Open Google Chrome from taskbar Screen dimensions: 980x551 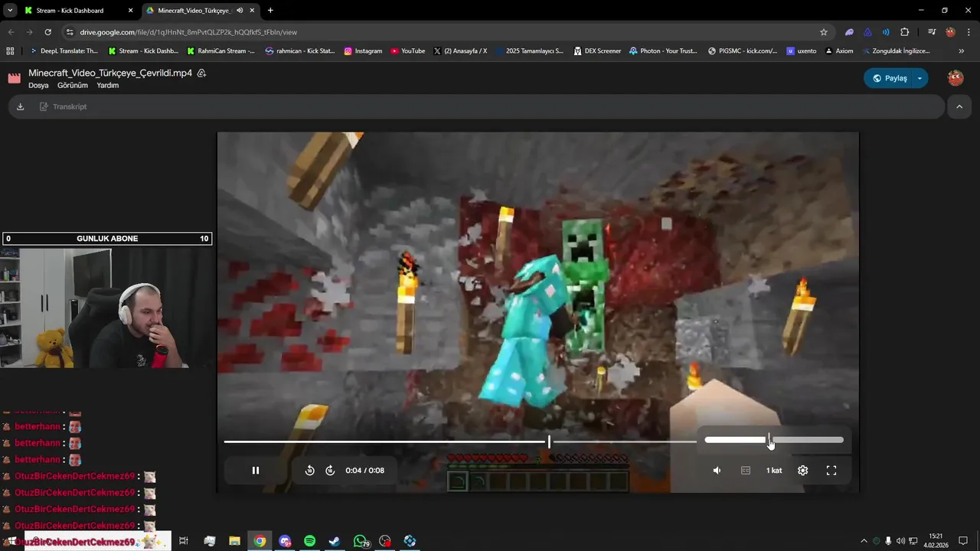(260, 541)
